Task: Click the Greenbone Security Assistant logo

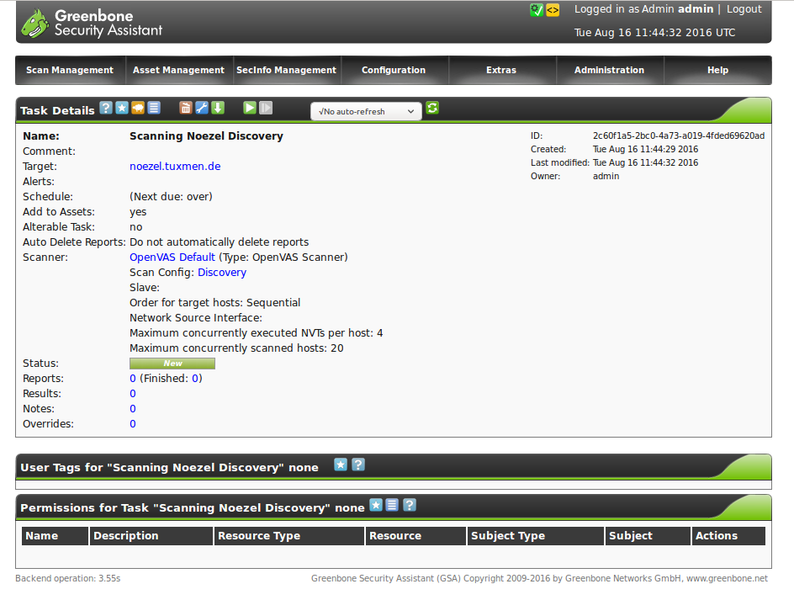Action: [x=92, y=22]
